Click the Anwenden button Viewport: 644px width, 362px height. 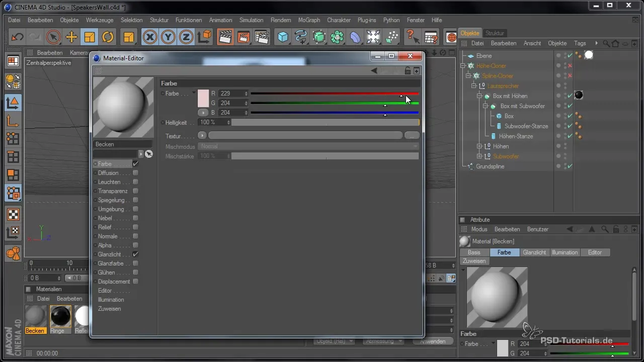click(x=433, y=341)
